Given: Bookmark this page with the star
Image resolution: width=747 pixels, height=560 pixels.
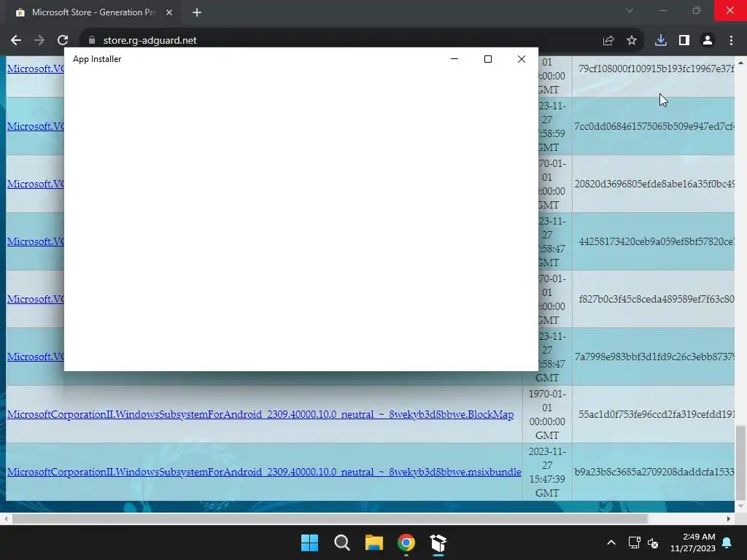Looking at the screenshot, I should [x=632, y=41].
